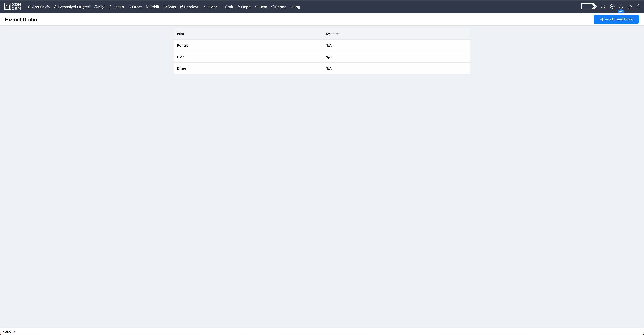The width and height of the screenshot is (644, 335).
Task: Open the Kişi menu item
Action: point(99,7)
